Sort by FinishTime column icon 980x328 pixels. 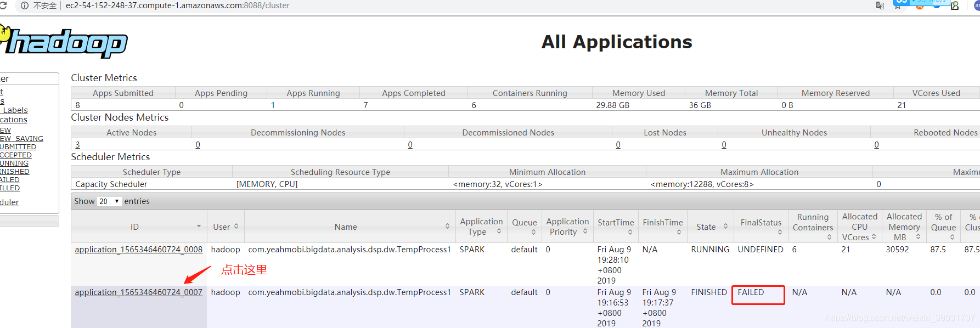pyautogui.click(x=679, y=233)
